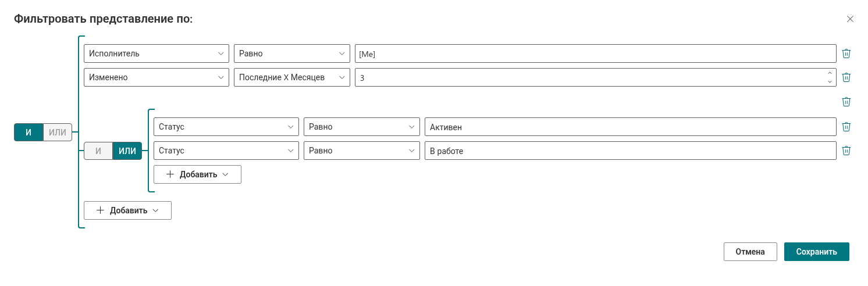Select ИЛИ for the nested group

(127, 151)
